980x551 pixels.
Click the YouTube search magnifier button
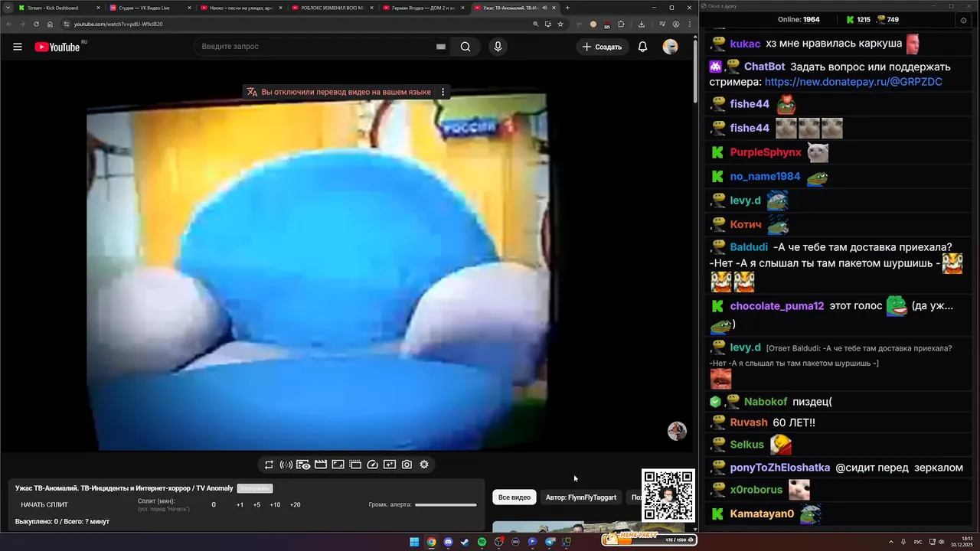(x=465, y=47)
